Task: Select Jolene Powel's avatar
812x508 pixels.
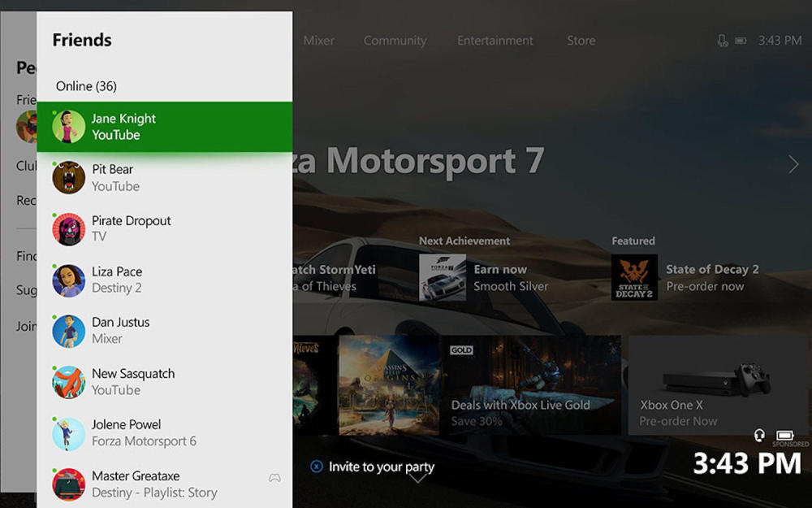Action: tap(68, 433)
